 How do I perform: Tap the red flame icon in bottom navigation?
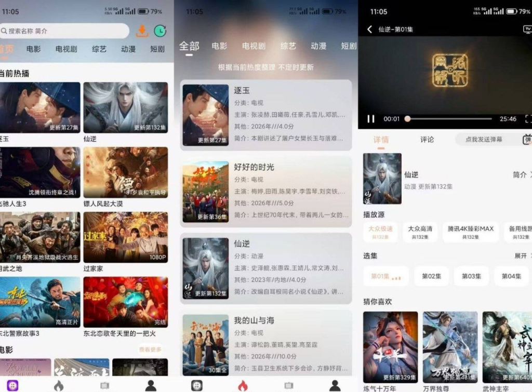point(243,385)
